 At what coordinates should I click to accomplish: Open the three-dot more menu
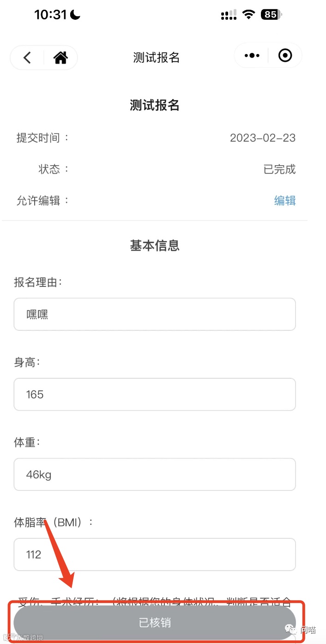pyautogui.click(x=252, y=56)
